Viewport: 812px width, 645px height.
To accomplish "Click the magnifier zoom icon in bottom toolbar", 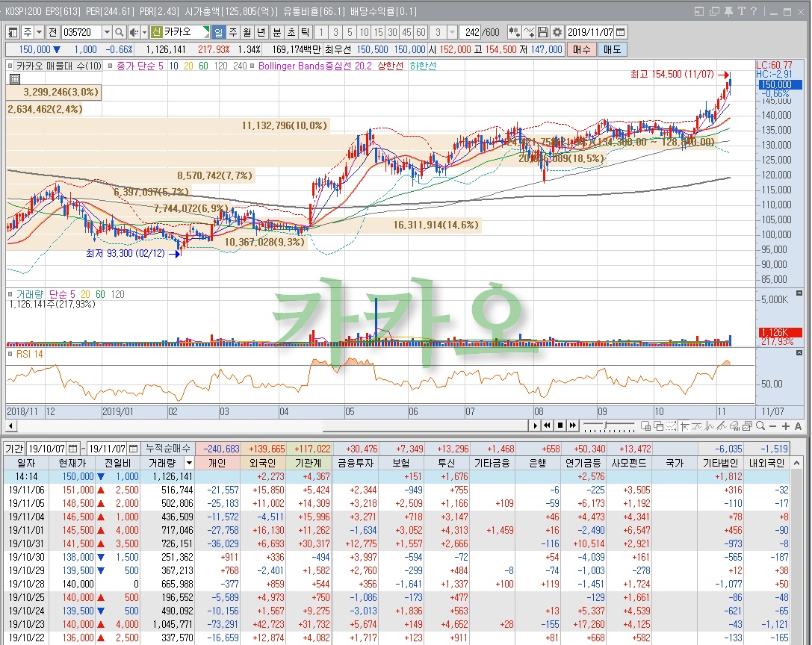I will 760,426.
